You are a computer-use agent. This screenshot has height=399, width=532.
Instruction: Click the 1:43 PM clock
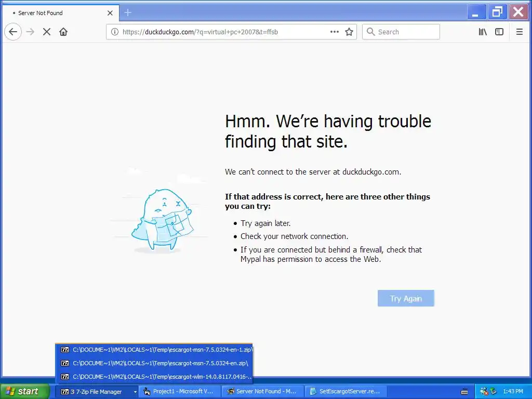[513, 392]
